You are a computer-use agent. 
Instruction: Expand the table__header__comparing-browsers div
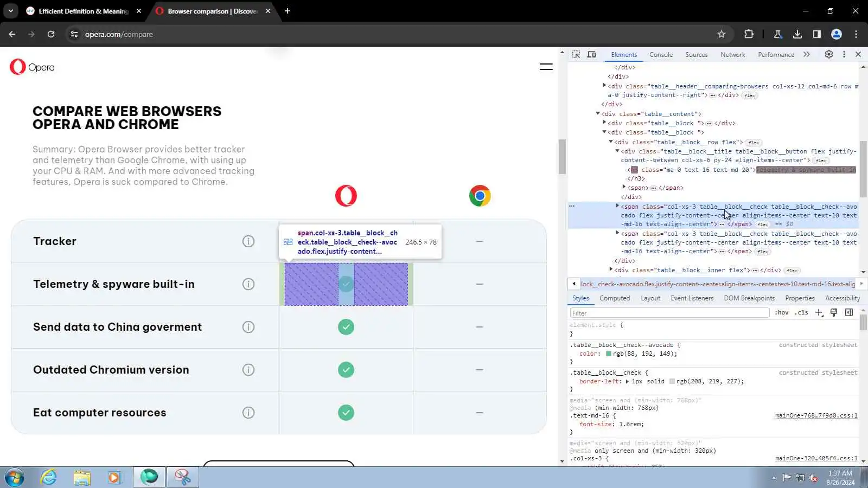[x=604, y=86]
